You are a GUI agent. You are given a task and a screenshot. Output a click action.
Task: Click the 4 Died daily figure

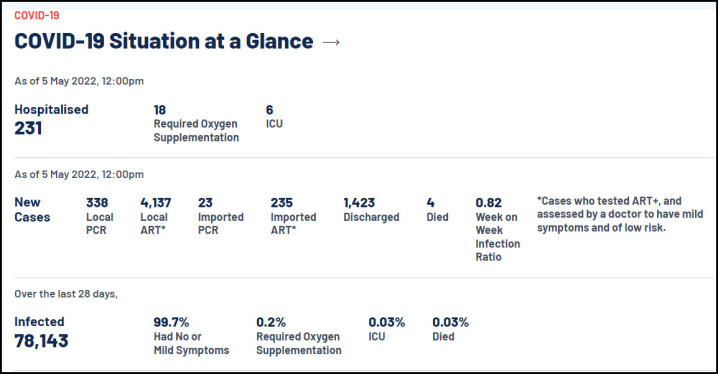437,210
